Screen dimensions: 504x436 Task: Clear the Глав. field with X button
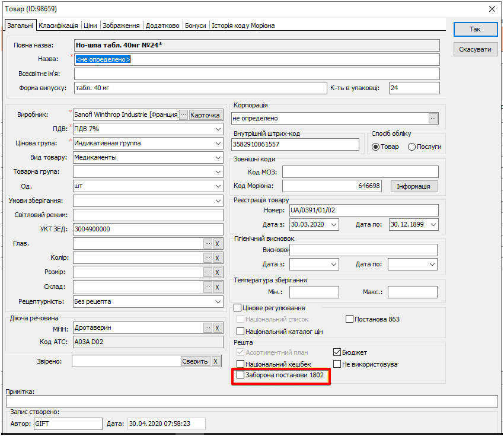(217, 244)
